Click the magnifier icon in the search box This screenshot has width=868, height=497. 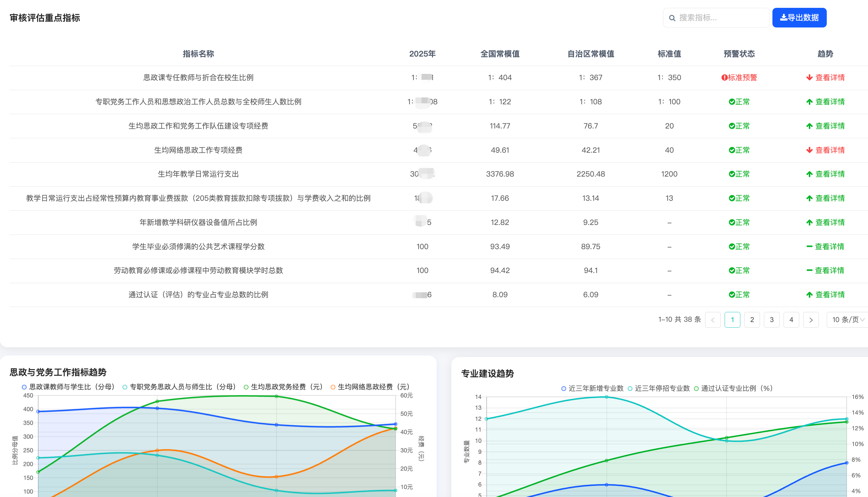(x=672, y=17)
